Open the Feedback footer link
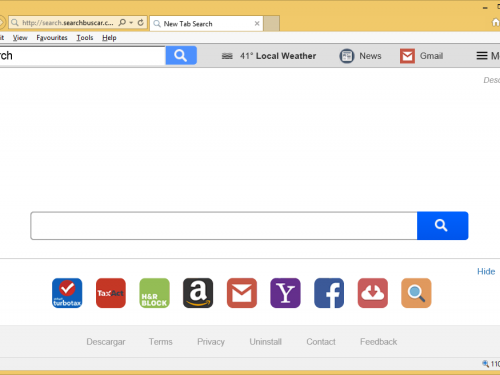500x375 pixels. pyautogui.click(x=379, y=342)
